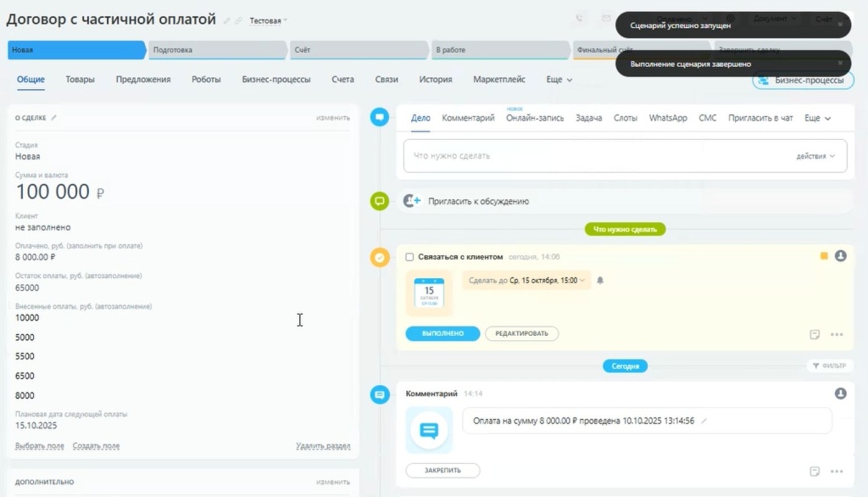Click the bell reminder icon in the task
The width and height of the screenshot is (868, 497).
pyautogui.click(x=600, y=280)
